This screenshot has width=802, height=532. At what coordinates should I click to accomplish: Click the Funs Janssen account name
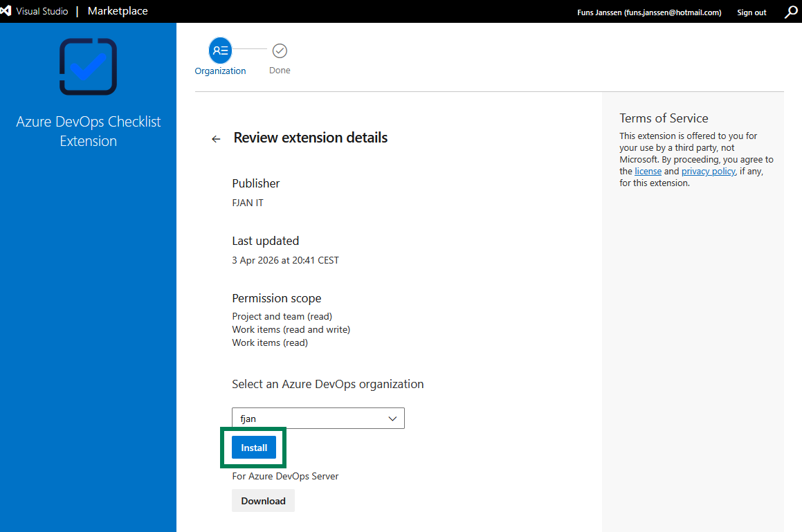(x=649, y=12)
